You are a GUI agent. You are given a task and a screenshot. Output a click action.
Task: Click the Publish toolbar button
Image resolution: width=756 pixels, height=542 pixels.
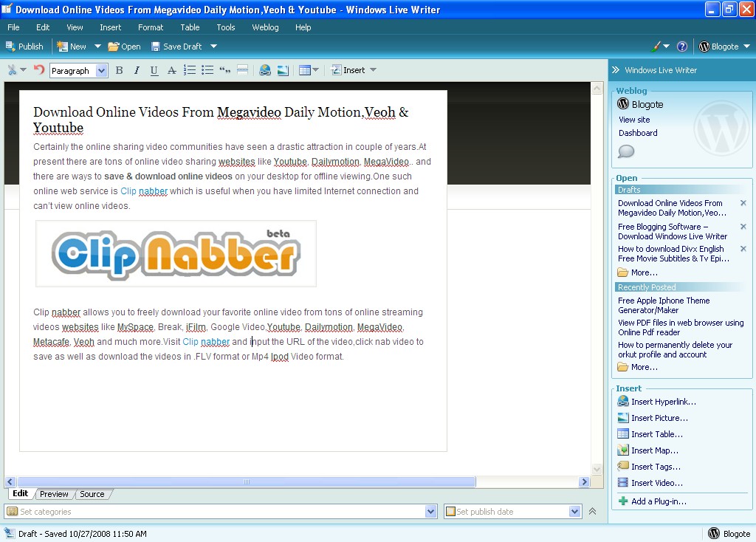click(24, 47)
